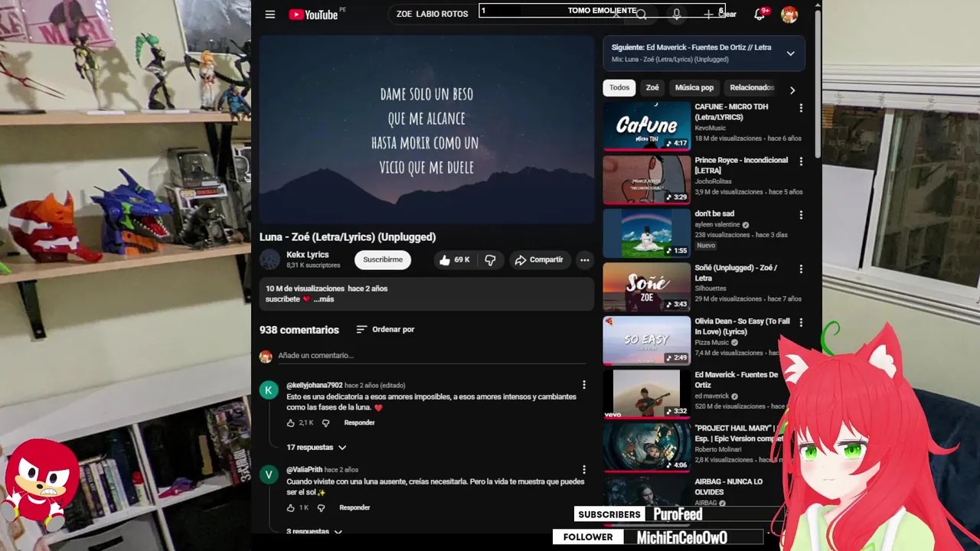Image resolution: width=980 pixels, height=551 pixels.
Task: Start voice search with the microphone icon
Action: [676, 14]
